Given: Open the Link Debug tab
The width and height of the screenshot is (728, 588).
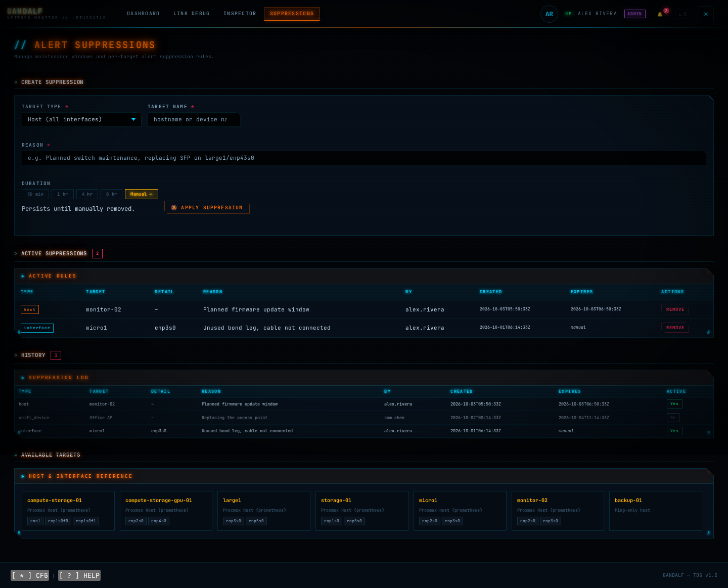Looking at the screenshot, I should click(192, 14).
